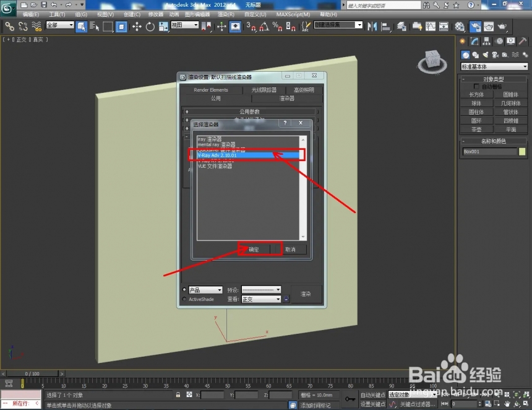The image size is (532, 410).
Task: Open the MAXScript menu
Action: pyautogui.click(x=293, y=14)
